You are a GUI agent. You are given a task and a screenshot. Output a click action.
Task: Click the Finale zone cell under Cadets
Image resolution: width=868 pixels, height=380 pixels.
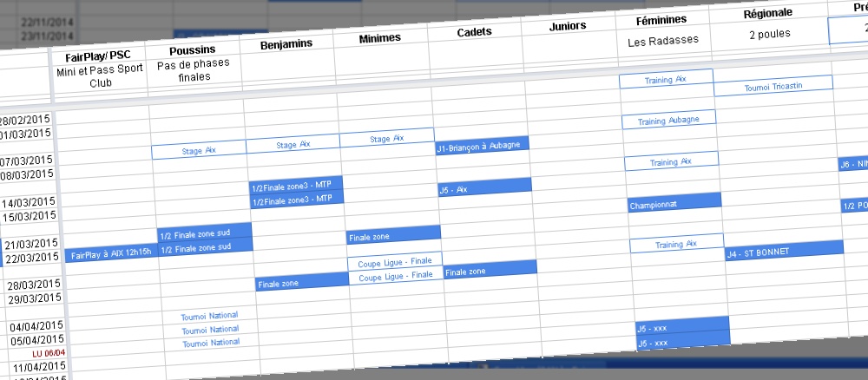click(490, 271)
